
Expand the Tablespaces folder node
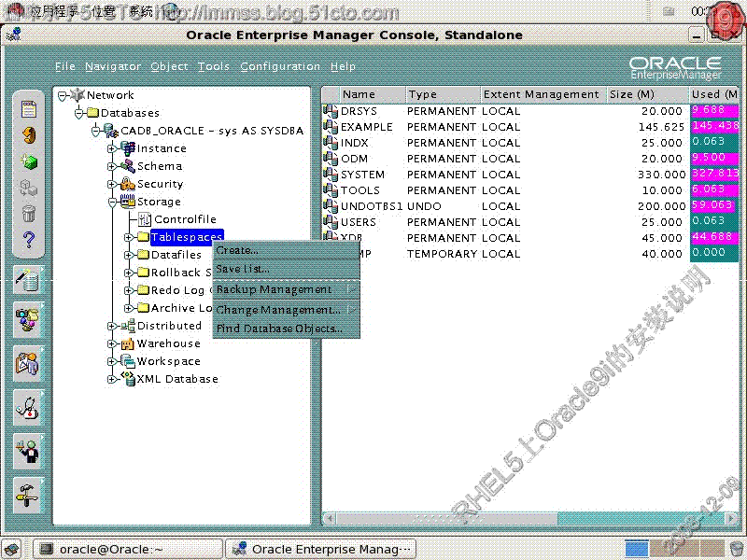pyautogui.click(x=128, y=237)
